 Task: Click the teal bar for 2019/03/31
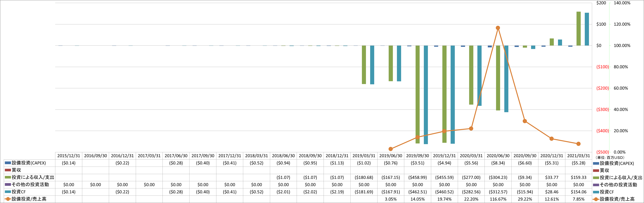pos(372,65)
